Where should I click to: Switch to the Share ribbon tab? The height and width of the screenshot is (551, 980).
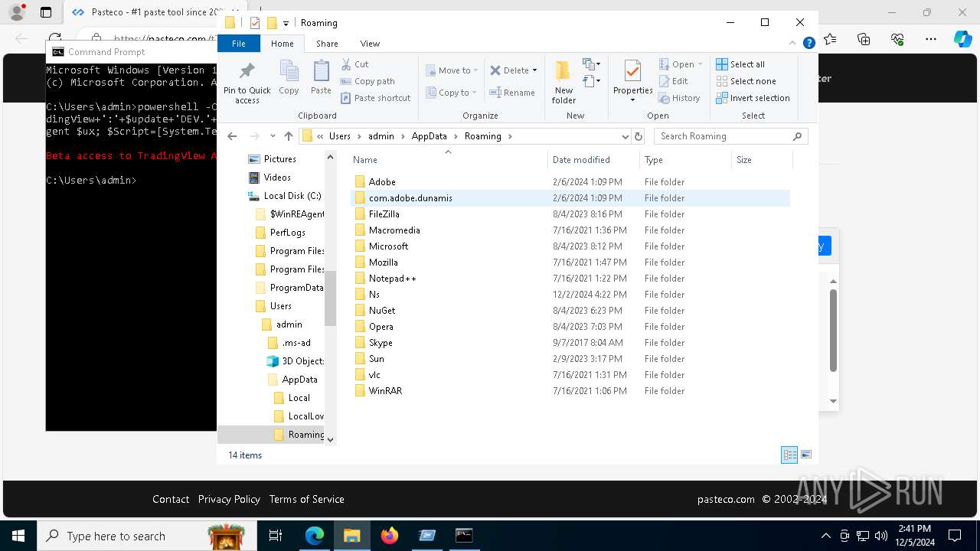click(x=327, y=44)
